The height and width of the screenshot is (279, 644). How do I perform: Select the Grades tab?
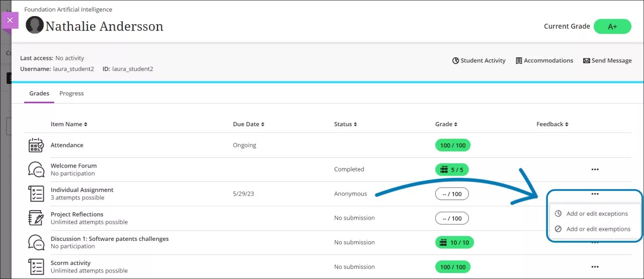pos(39,94)
